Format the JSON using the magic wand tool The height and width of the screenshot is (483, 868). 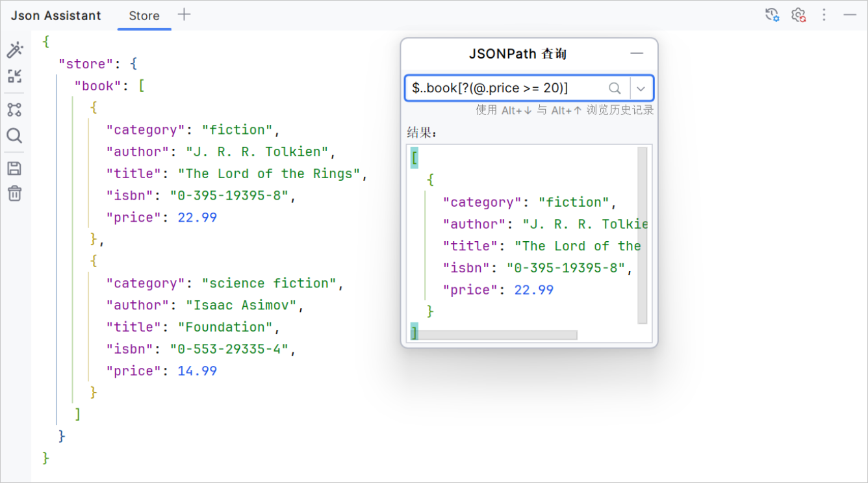pos(15,49)
